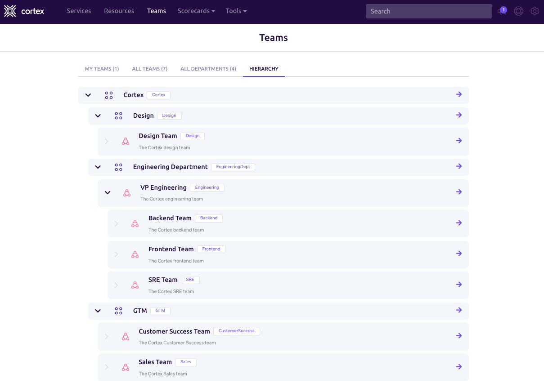Click the VP Engineering team icon
This screenshot has height=392, width=544.
(127, 193)
